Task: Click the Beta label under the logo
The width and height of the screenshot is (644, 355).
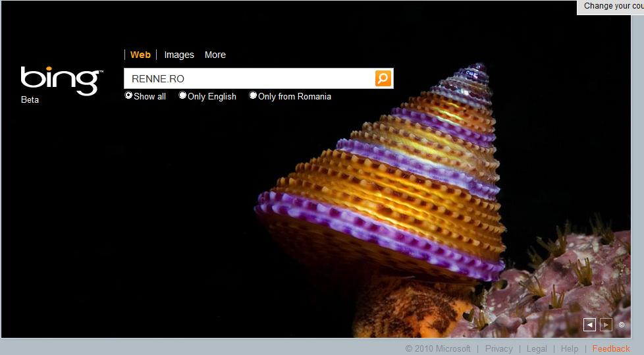Action: (30, 100)
